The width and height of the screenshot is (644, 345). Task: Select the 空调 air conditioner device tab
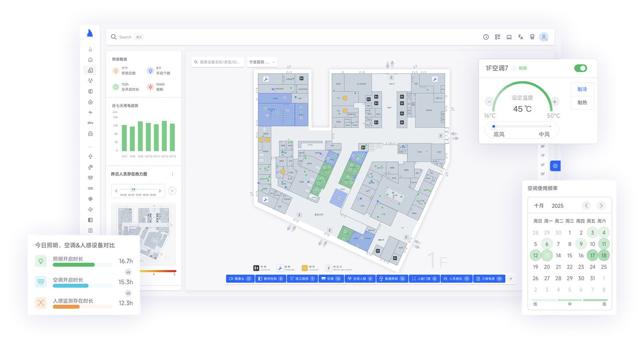(x=331, y=279)
